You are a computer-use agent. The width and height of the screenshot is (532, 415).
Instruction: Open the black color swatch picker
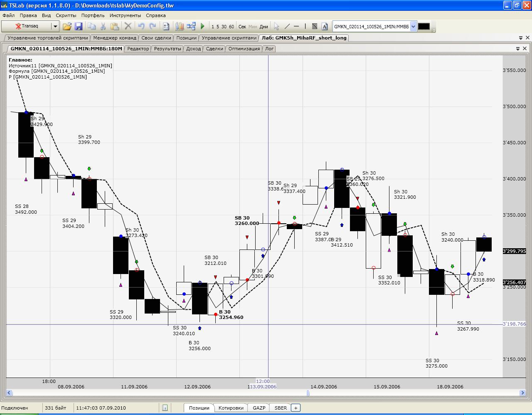click(x=424, y=26)
